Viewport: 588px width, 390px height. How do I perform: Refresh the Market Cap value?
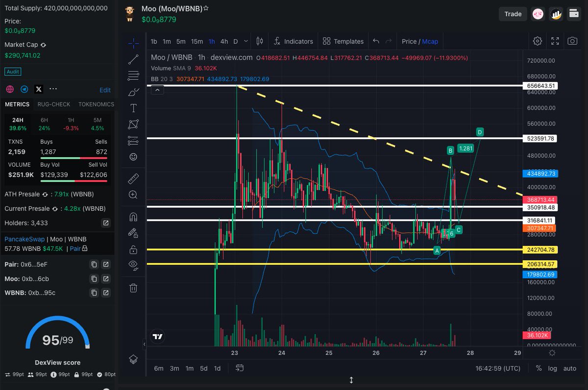click(43, 45)
